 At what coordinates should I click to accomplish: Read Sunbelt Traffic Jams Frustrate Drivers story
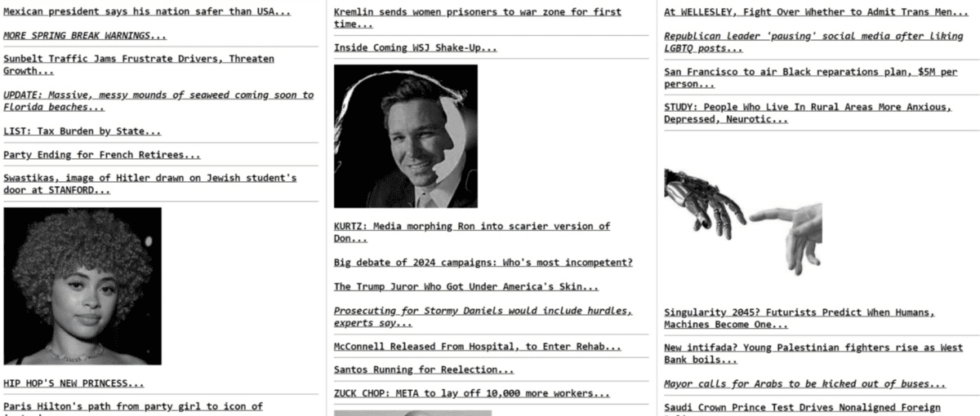click(x=139, y=65)
